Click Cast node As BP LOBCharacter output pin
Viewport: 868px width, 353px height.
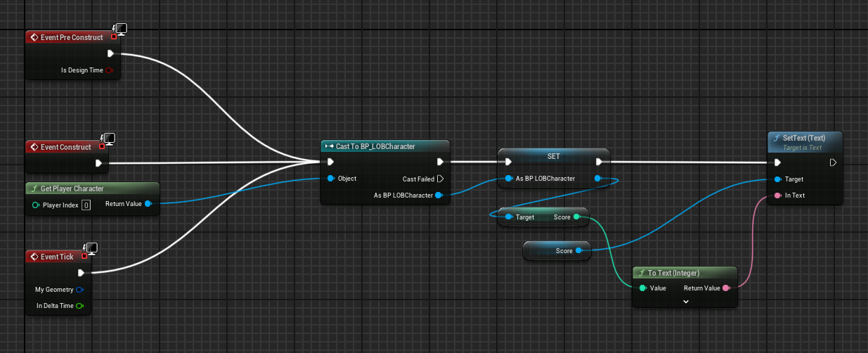(x=439, y=195)
